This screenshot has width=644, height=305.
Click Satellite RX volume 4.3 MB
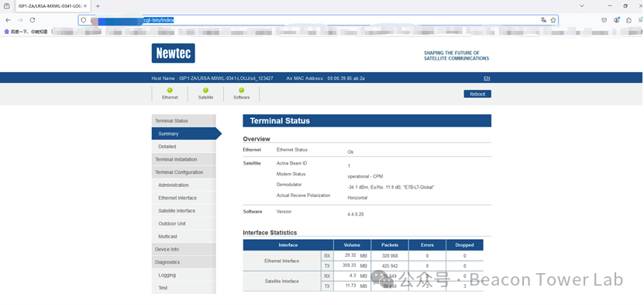(x=357, y=276)
